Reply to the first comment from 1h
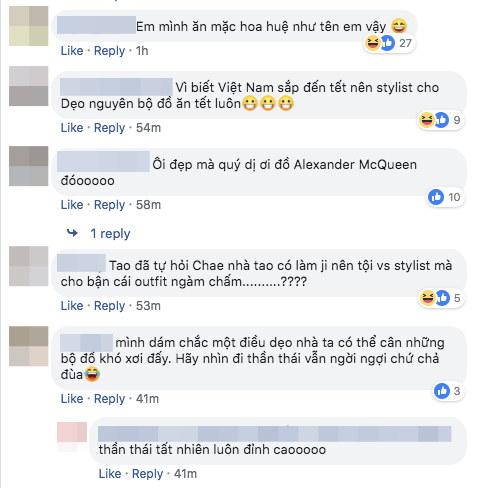The width and height of the screenshot is (499, 488). pyautogui.click(x=109, y=51)
